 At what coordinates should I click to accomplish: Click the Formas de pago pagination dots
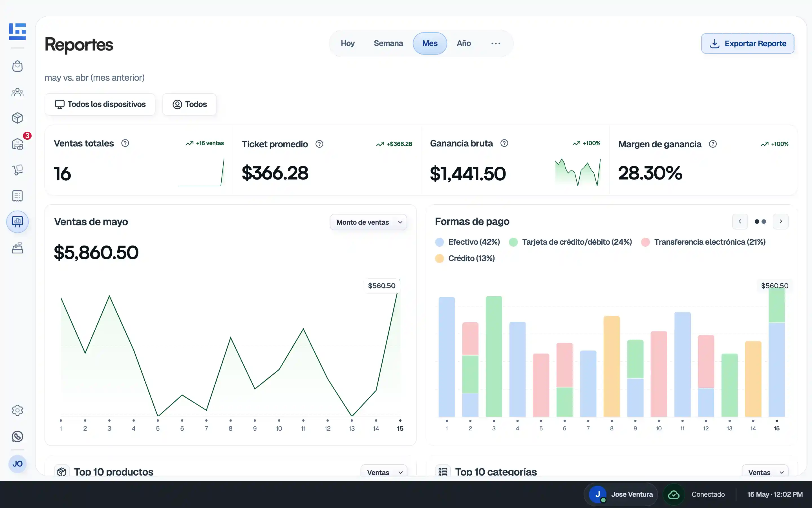[x=760, y=222]
